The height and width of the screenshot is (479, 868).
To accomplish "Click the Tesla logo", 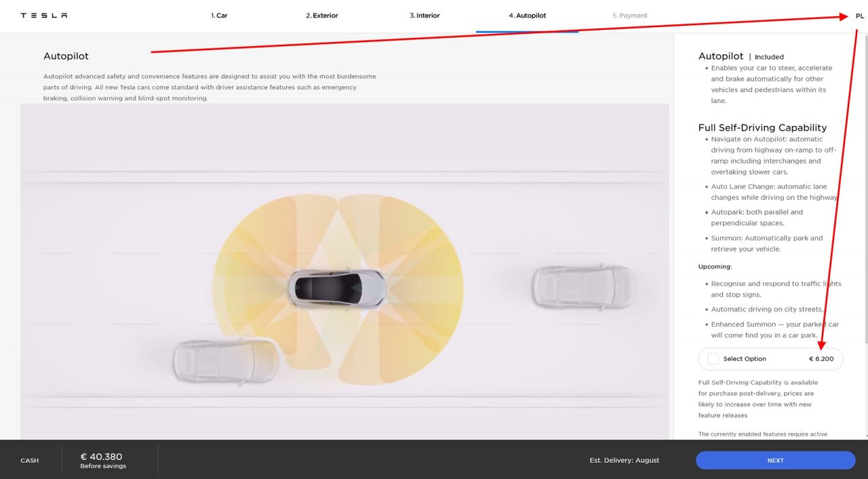I will point(43,16).
